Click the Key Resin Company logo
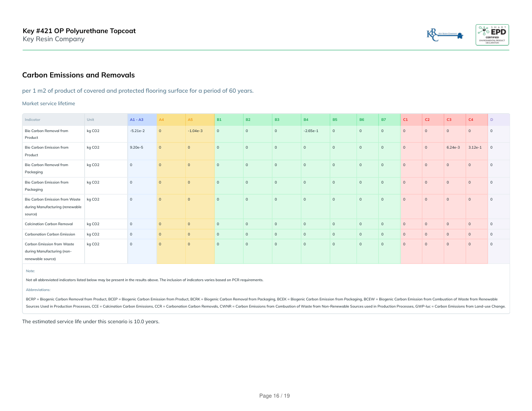 [445, 35]
